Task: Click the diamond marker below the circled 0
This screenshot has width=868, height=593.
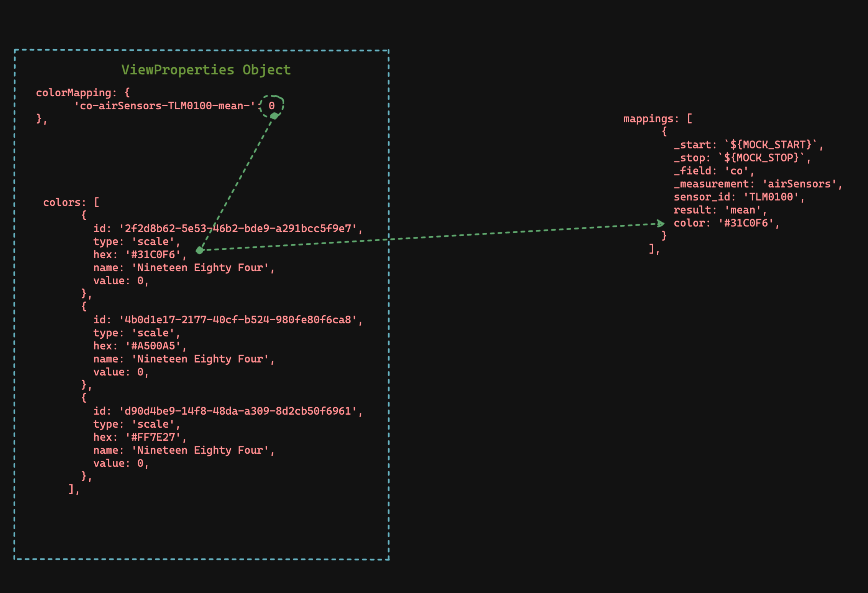Action: click(x=274, y=116)
